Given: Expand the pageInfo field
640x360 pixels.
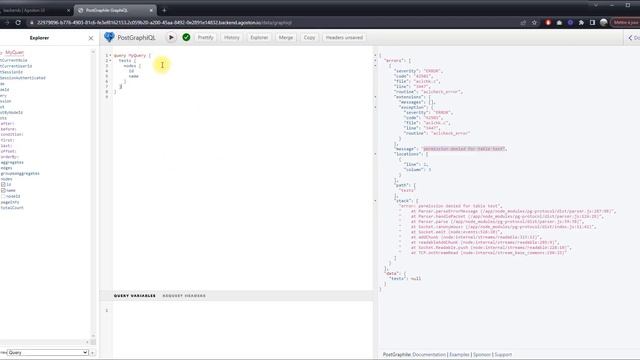Looking at the screenshot, I should pyautogui.click(x=10, y=202).
